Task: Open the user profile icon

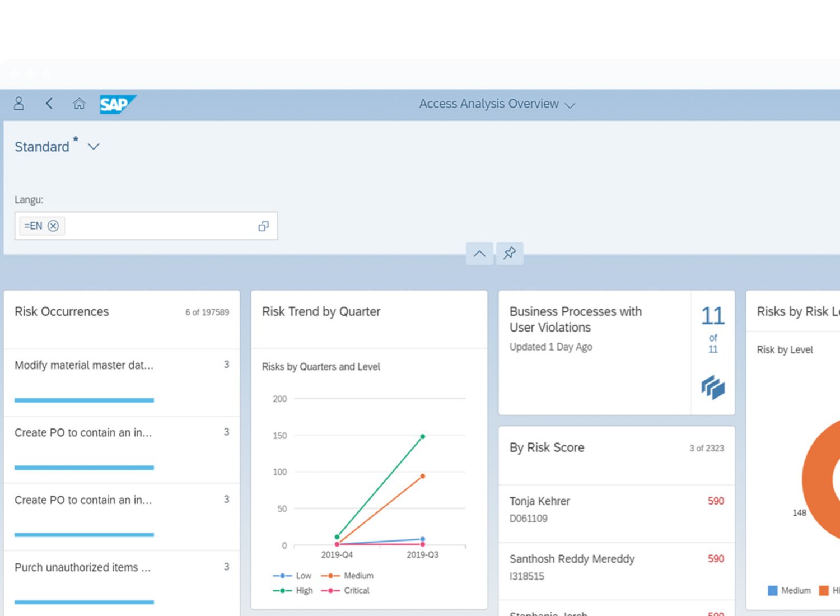Action: pos(18,104)
